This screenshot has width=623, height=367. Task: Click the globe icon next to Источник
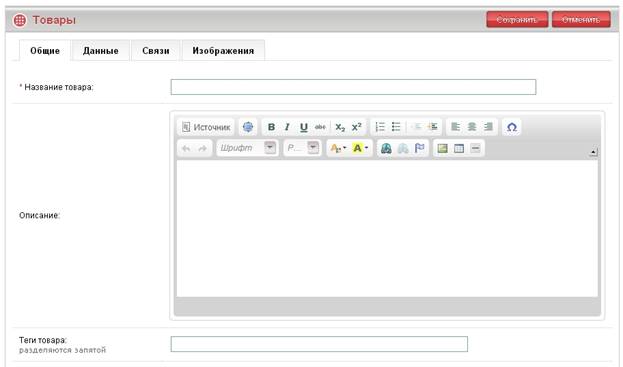pyautogui.click(x=248, y=127)
